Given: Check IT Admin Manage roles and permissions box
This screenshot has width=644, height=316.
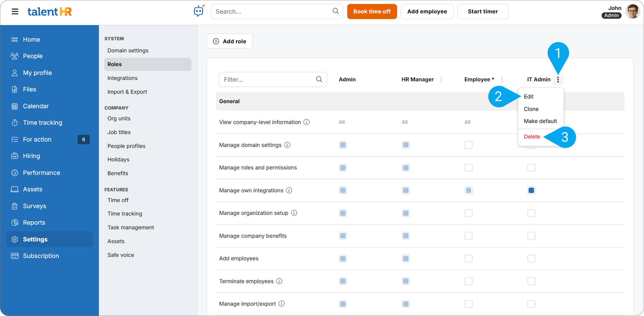Looking at the screenshot, I should click(x=531, y=168).
